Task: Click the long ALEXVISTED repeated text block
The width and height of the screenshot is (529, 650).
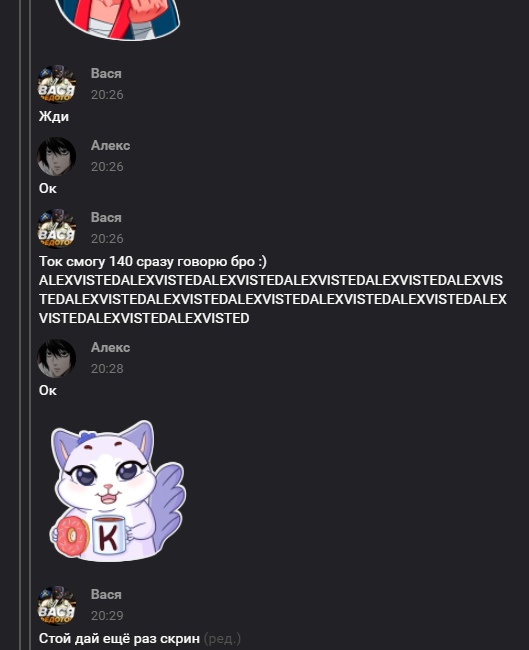Action: 272,299
